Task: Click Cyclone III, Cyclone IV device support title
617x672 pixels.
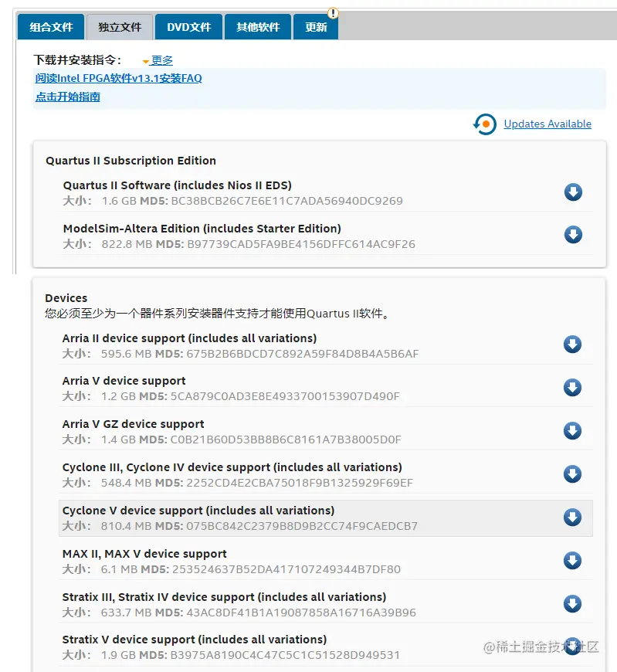Action: 232,467
